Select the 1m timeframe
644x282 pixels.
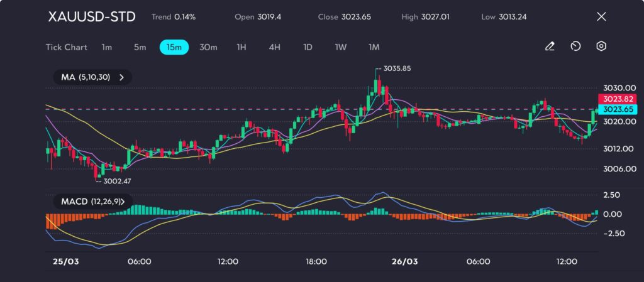(107, 47)
